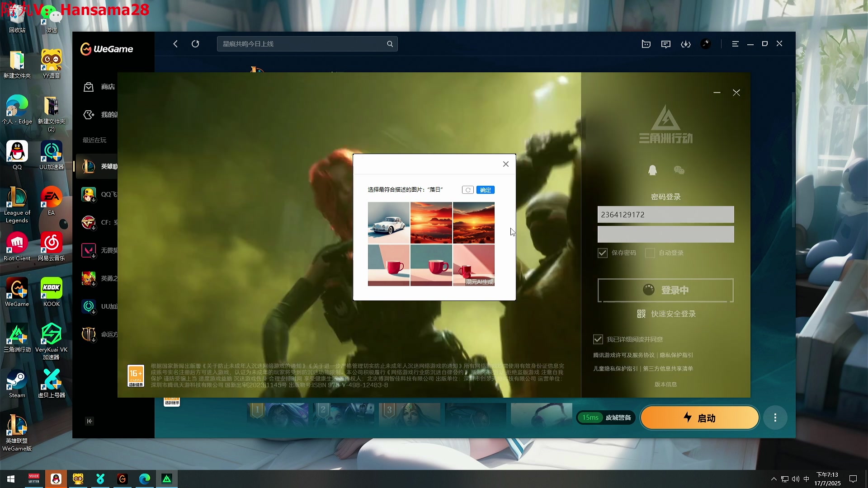Open the Windows Start menu
This screenshot has width=868, height=488.
pyautogui.click(x=11, y=479)
